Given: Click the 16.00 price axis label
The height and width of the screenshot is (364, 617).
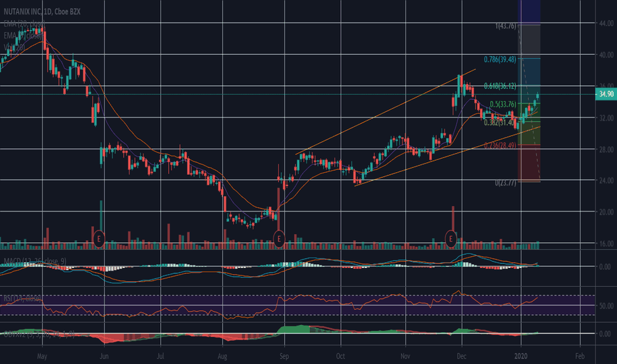Looking at the screenshot, I should pos(606,243).
